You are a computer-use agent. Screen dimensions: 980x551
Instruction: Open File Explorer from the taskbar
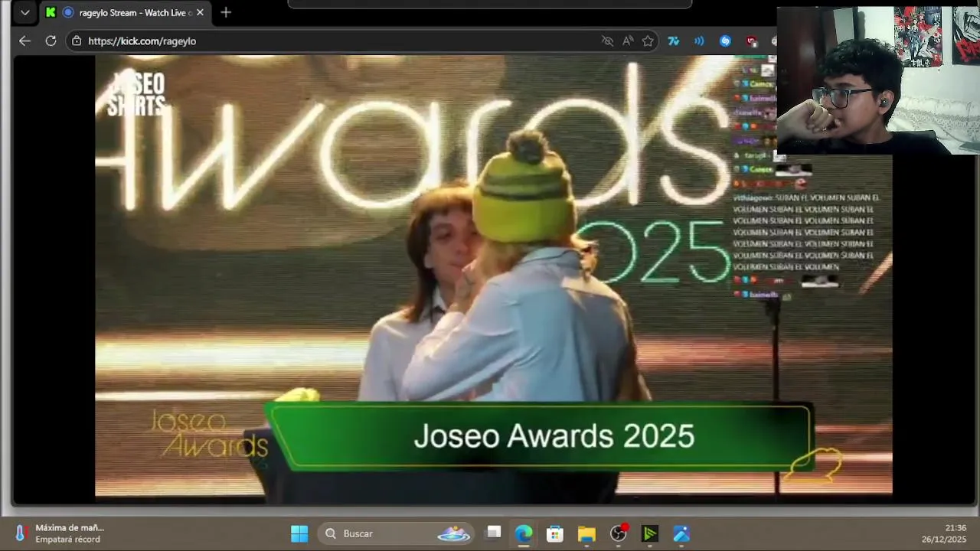coord(586,533)
